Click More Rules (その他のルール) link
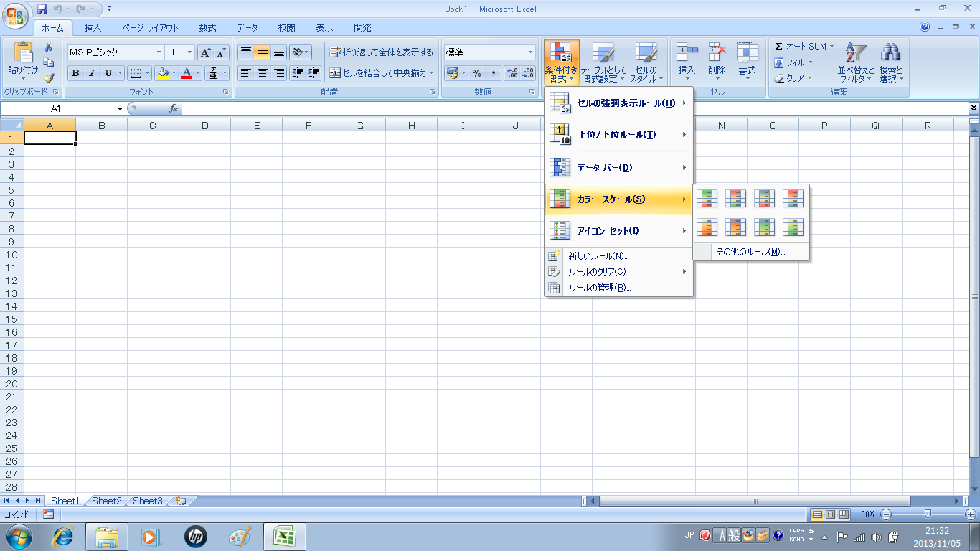Viewport: 980px width, 551px height. [x=750, y=252]
